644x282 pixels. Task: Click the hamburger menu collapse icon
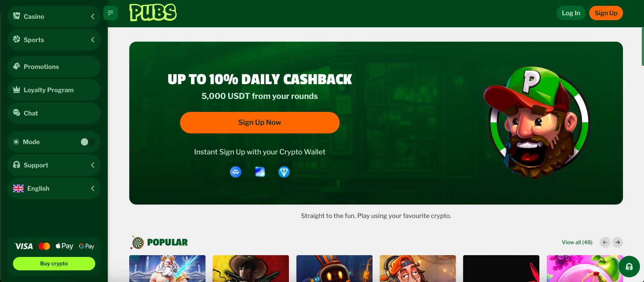coord(110,13)
